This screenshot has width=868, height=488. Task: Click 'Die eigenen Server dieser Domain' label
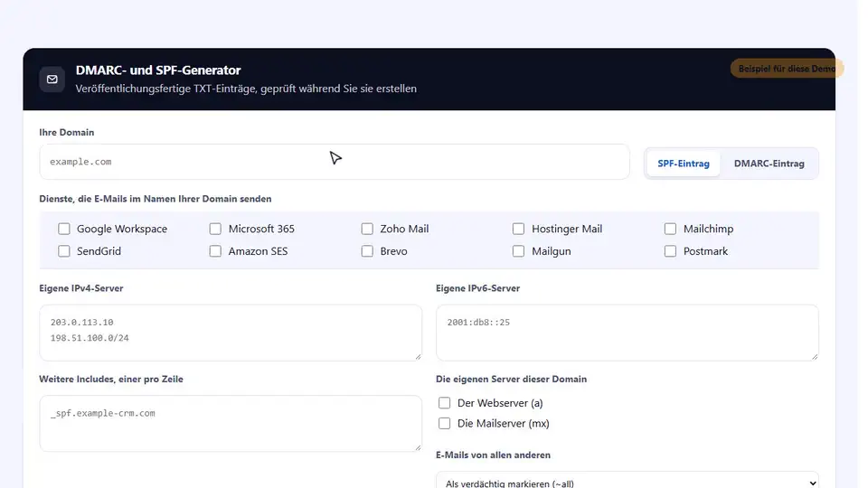(512, 379)
